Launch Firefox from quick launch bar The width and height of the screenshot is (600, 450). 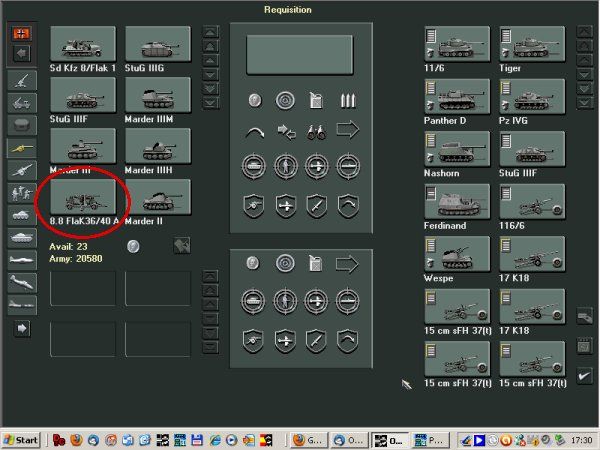point(76,440)
